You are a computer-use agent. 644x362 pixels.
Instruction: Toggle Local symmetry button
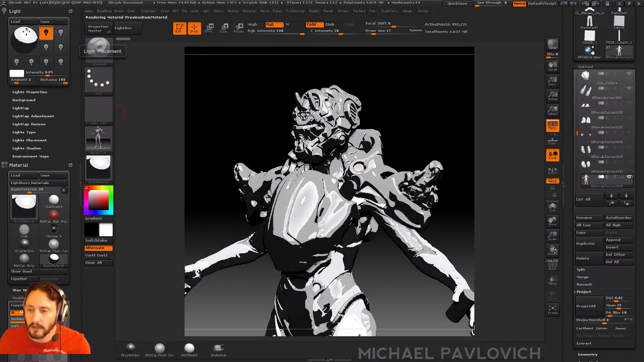pos(552,155)
